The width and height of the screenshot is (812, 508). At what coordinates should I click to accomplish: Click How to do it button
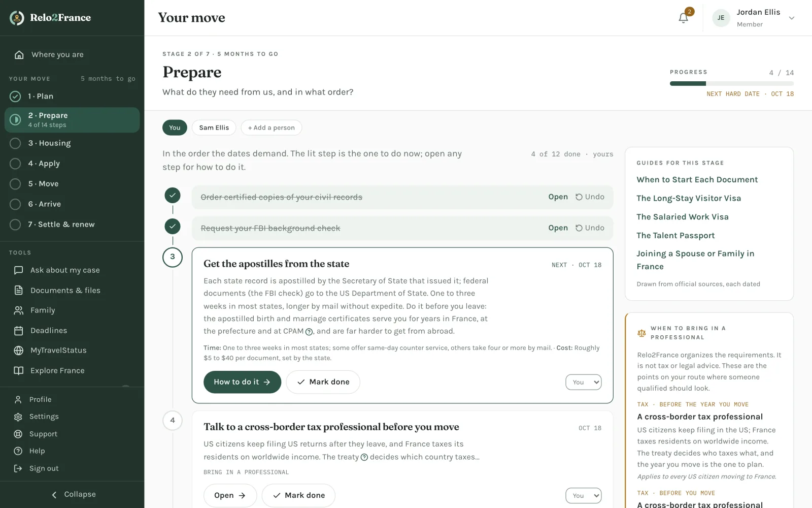pos(242,382)
